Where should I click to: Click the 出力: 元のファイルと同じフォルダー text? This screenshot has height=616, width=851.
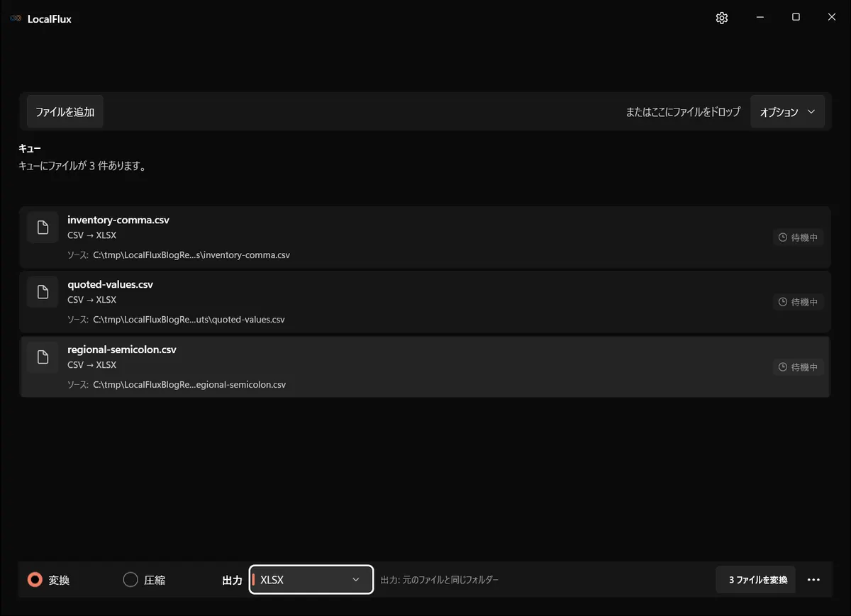(440, 580)
